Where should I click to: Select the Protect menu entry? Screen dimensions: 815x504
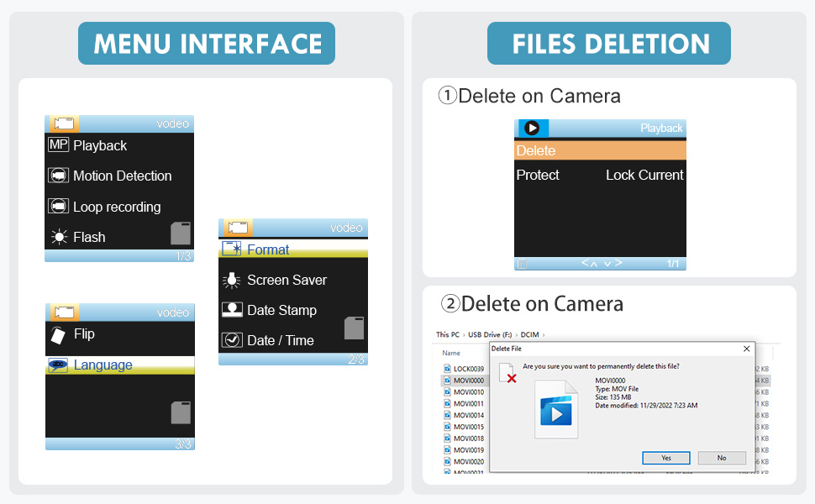(x=538, y=175)
